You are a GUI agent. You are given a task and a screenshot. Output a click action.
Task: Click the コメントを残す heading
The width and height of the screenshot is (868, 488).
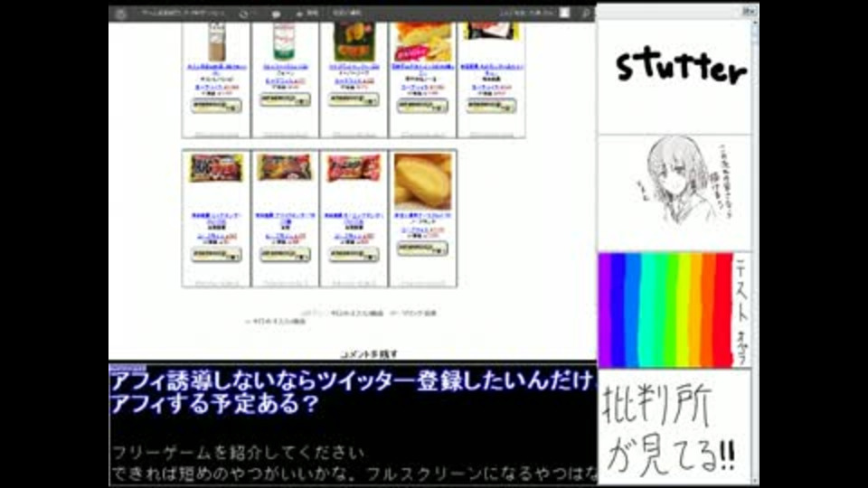pos(369,354)
